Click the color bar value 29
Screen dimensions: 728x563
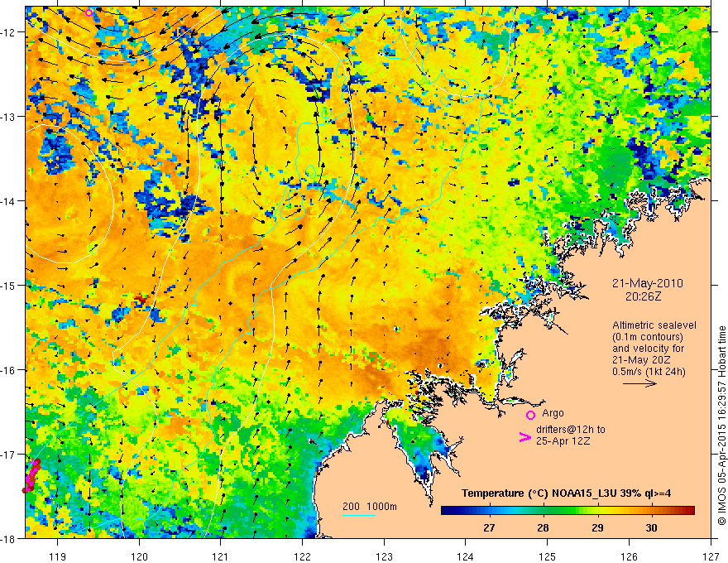coord(597,527)
